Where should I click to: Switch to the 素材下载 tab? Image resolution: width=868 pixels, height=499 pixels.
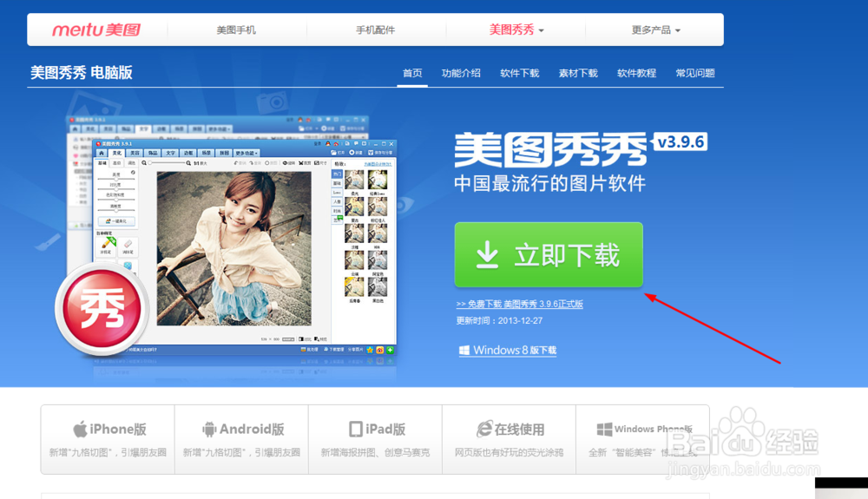578,73
